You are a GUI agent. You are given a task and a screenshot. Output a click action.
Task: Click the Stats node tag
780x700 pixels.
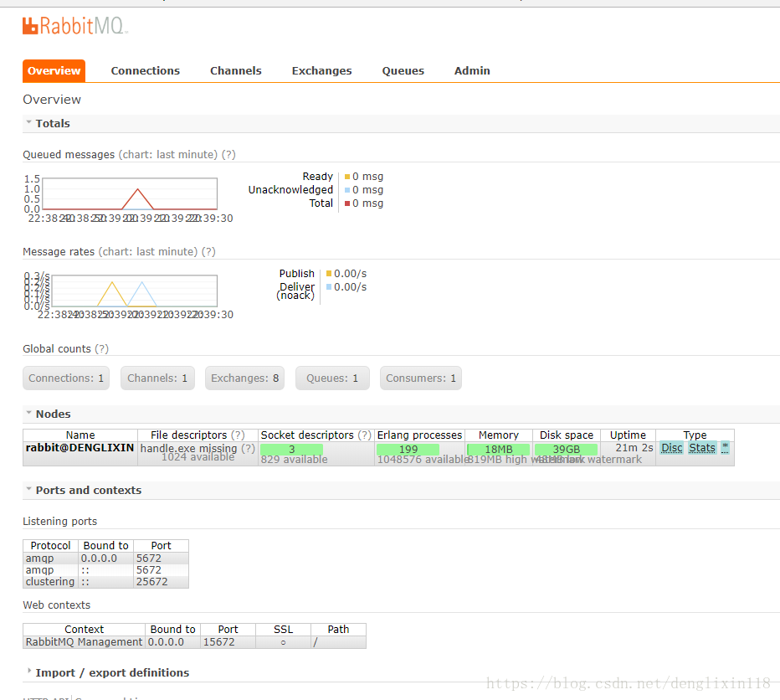click(x=702, y=448)
